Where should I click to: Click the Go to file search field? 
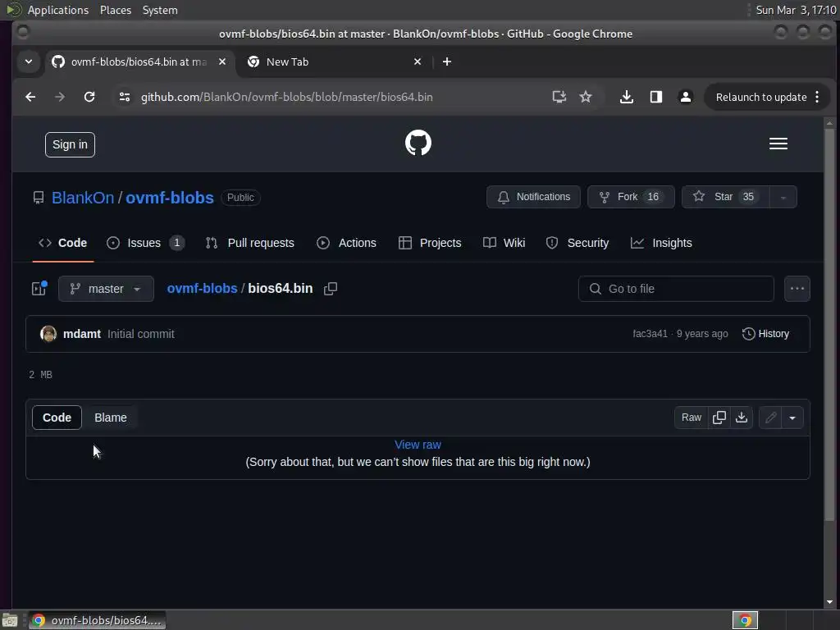coord(676,289)
